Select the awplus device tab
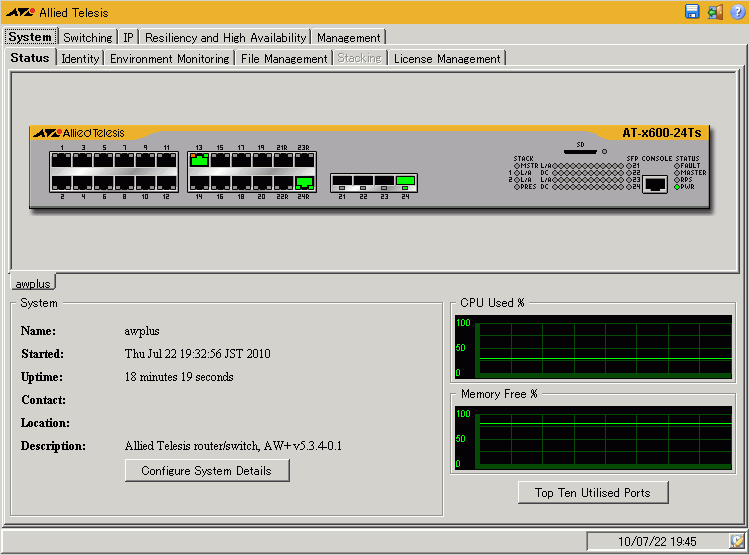This screenshot has height=555, width=750. 33,283
